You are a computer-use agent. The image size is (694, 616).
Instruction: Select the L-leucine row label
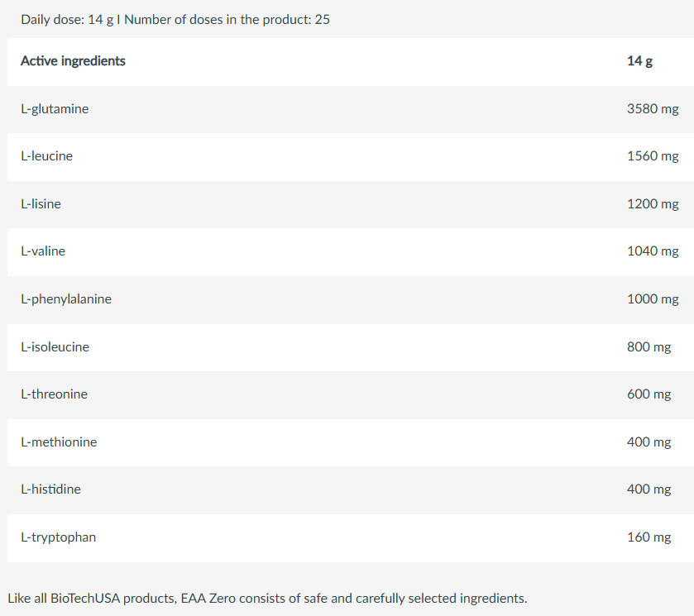(x=47, y=156)
